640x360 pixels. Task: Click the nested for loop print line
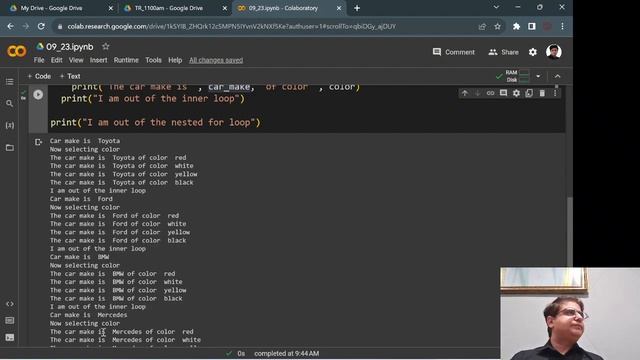pyautogui.click(x=155, y=122)
